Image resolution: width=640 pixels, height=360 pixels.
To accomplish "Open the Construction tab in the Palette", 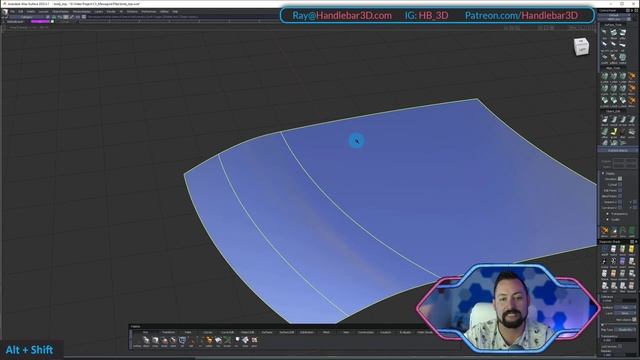I will (x=366, y=332).
